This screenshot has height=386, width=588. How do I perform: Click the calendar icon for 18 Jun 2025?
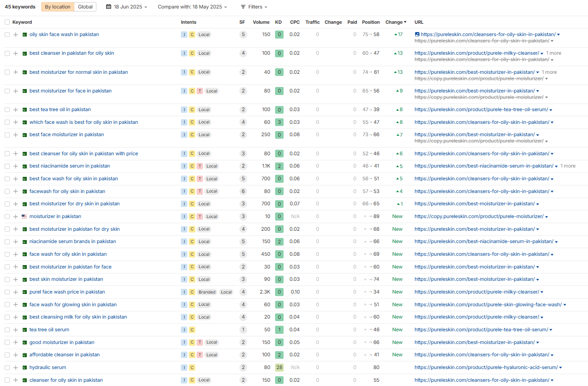109,7
